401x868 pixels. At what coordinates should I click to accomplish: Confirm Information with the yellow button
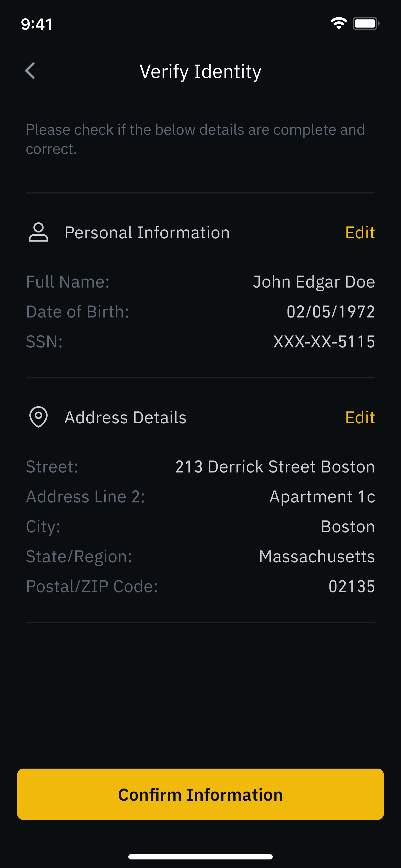(x=200, y=794)
